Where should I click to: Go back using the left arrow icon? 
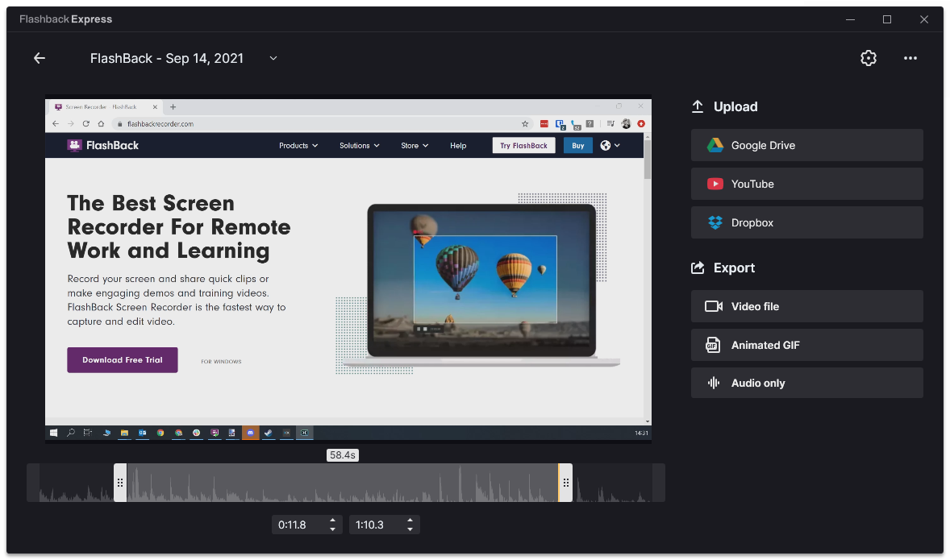pyautogui.click(x=40, y=58)
